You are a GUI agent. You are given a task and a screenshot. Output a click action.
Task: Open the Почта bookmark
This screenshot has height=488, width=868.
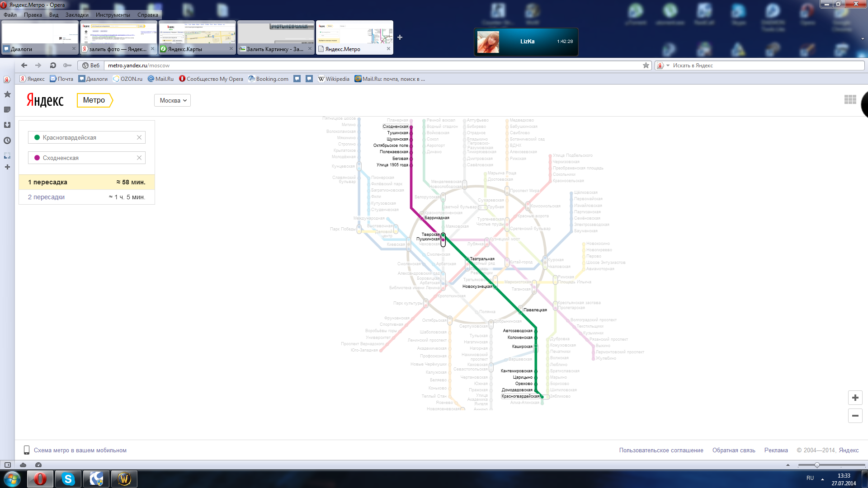pos(61,79)
